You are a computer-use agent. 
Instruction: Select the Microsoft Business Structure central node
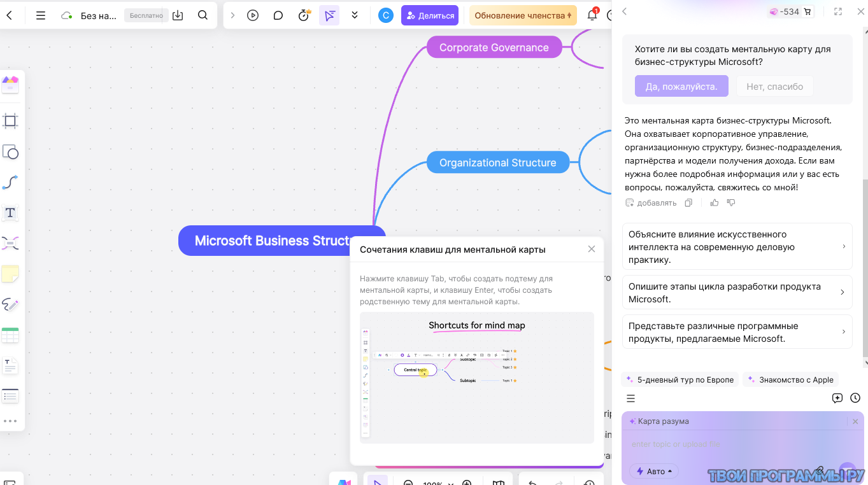(x=282, y=241)
